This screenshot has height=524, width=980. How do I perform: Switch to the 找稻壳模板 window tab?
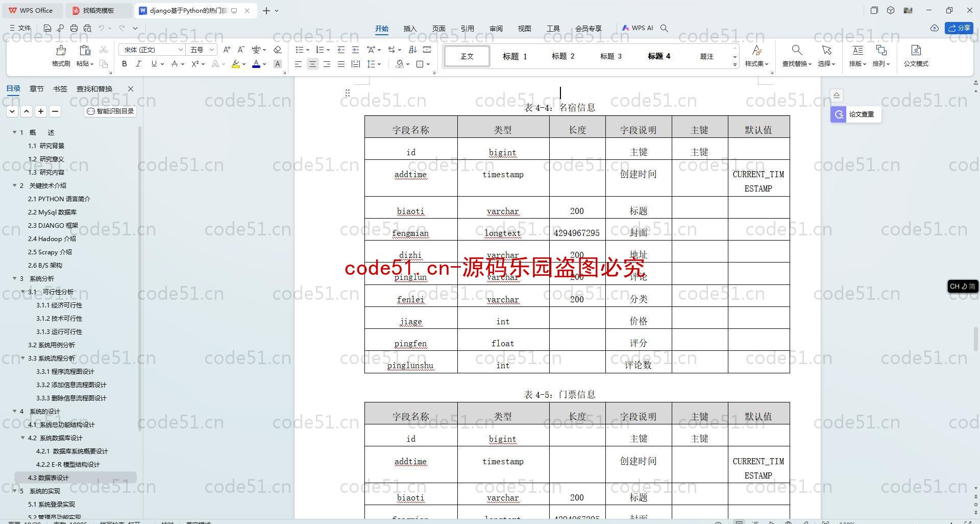tap(99, 10)
